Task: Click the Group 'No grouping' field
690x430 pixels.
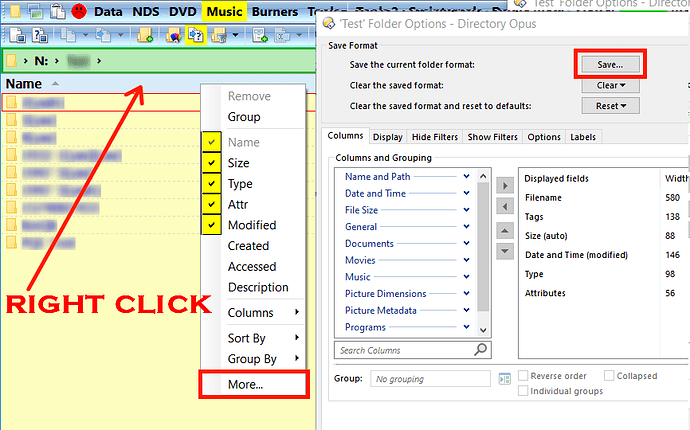Action: point(430,379)
